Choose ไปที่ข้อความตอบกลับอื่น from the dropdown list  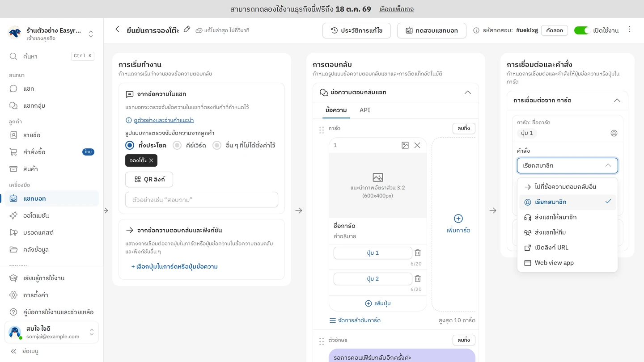pos(568,187)
